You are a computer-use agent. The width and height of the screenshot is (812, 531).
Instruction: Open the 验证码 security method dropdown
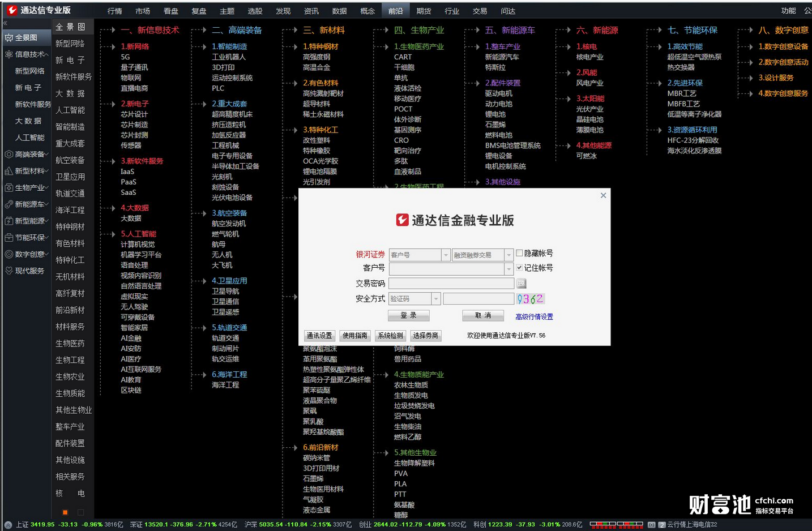(x=414, y=298)
